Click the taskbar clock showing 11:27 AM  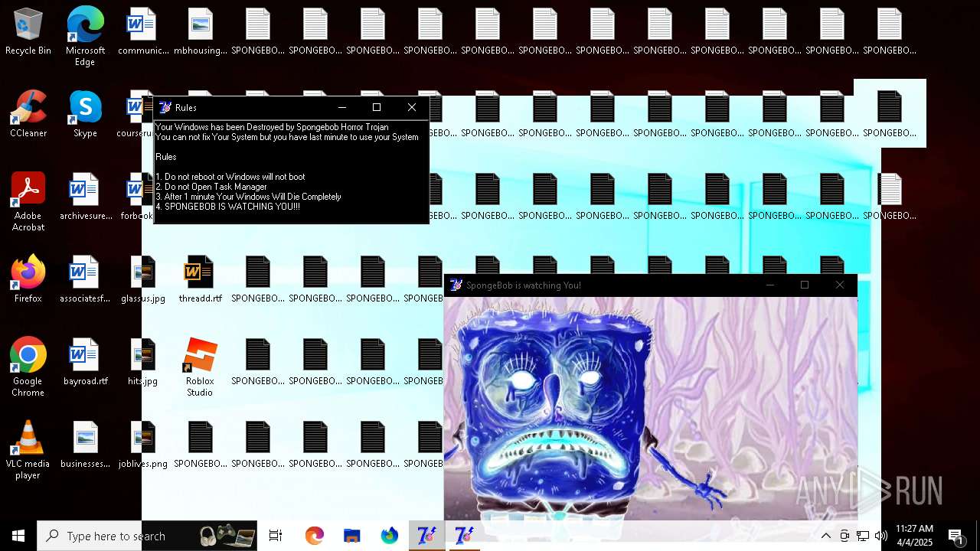point(914,536)
